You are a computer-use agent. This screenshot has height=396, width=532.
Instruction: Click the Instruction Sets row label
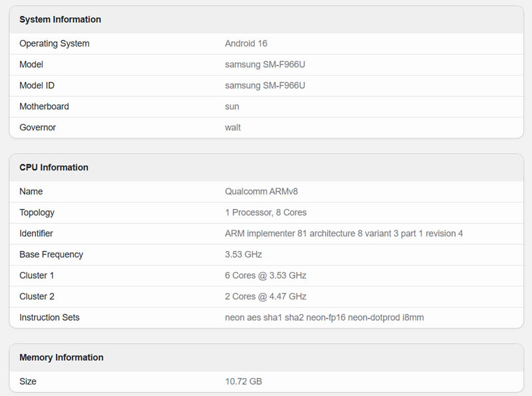click(x=49, y=317)
